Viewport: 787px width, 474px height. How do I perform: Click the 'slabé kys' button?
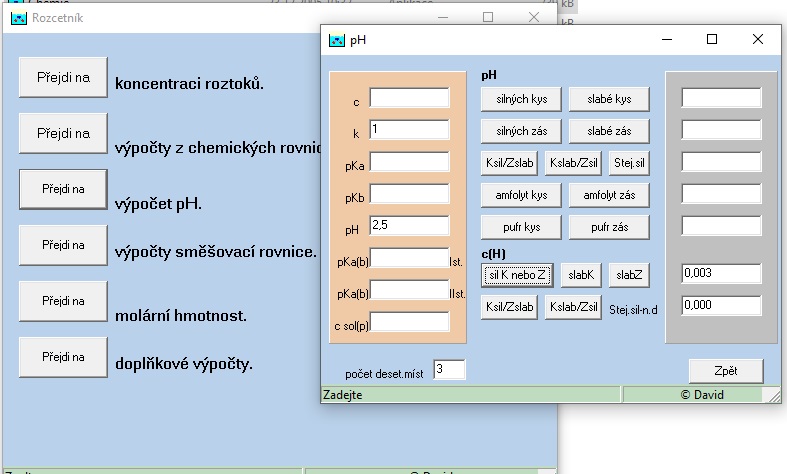pyautogui.click(x=609, y=99)
